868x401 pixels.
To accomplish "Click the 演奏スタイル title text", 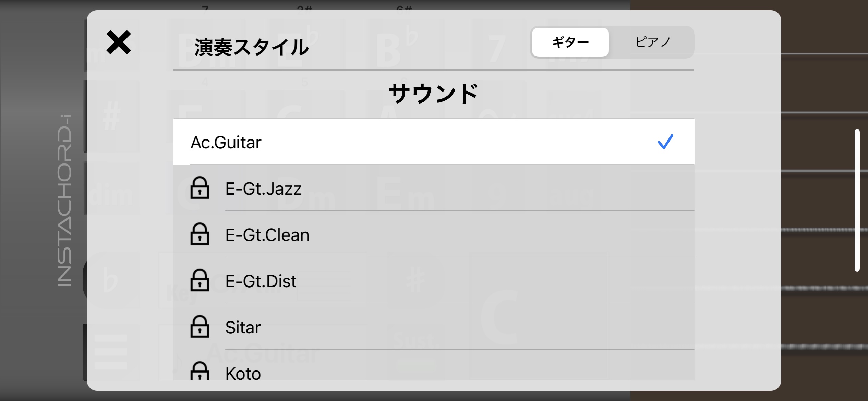I will tap(251, 47).
